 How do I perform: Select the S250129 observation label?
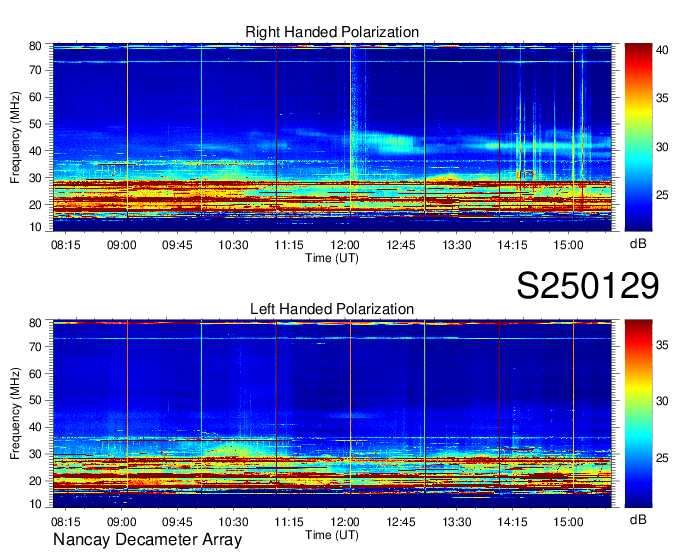[x=588, y=286]
